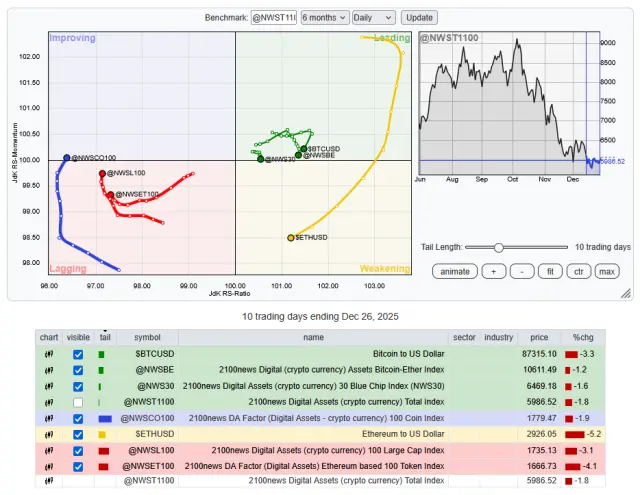Click red tail swatch for @NWSL100
Image resolution: width=640 pixels, height=495 pixels.
tap(104, 451)
